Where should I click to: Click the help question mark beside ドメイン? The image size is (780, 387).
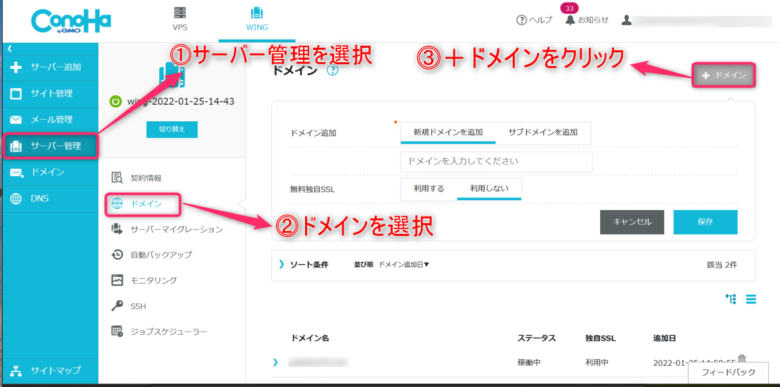pyautogui.click(x=333, y=71)
